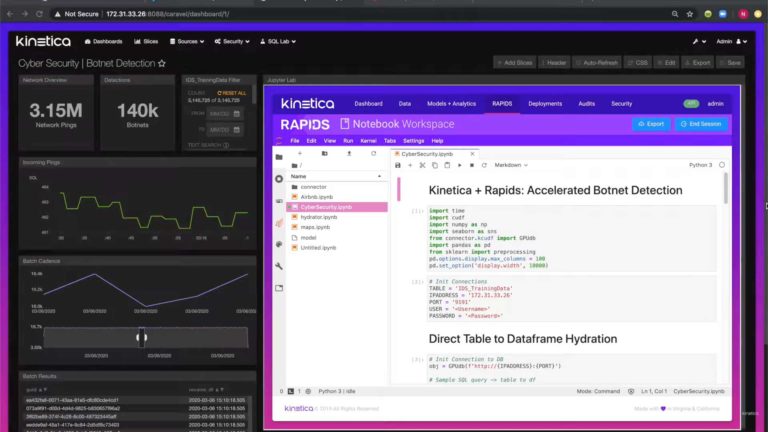Open the Kernel menu in Jupyter
Image resolution: width=768 pixels, height=432 pixels.
[363, 141]
